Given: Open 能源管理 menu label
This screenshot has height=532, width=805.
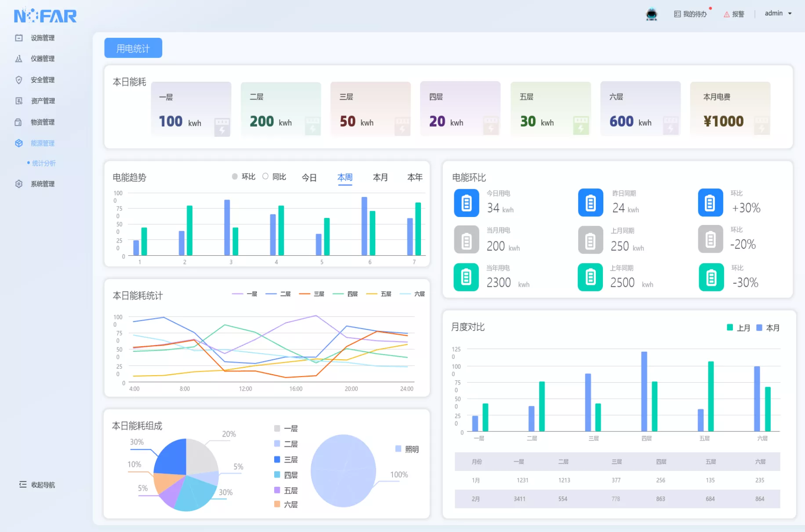Looking at the screenshot, I should pyautogui.click(x=43, y=143).
